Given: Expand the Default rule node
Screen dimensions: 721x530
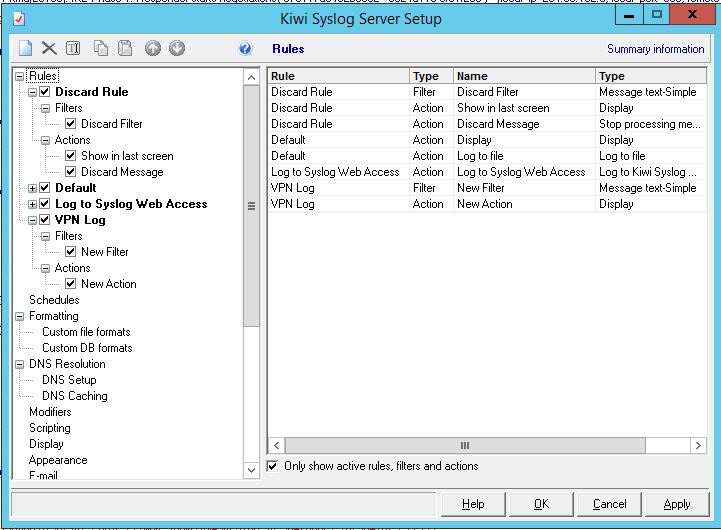Looking at the screenshot, I should (x=32, y=188).
